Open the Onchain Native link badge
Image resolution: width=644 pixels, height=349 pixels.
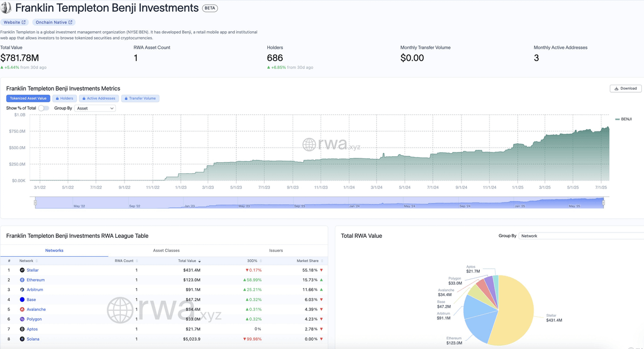click(x=54, y=23)
